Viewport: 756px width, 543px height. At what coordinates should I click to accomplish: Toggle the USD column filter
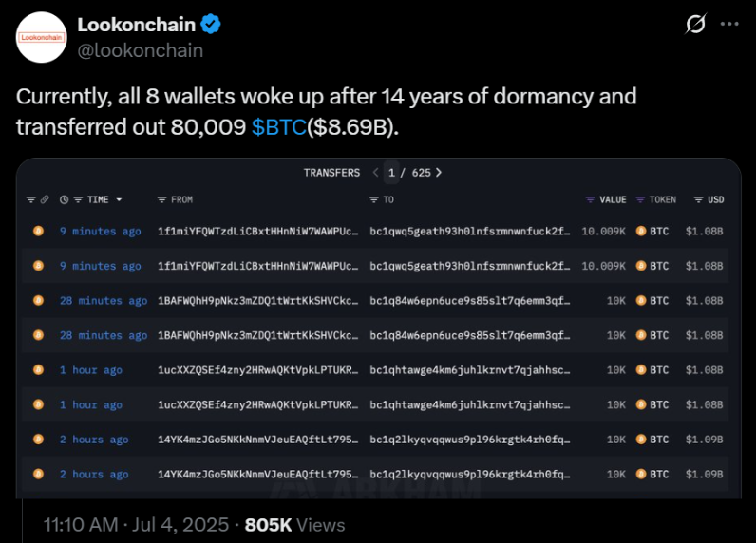[698, 199]
